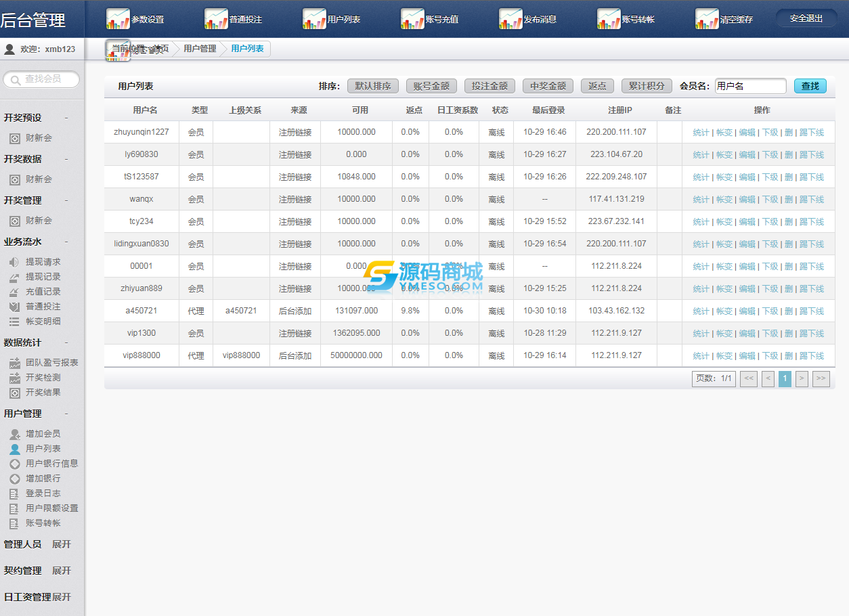Expand the 管理人员 section

pos(62,544)
